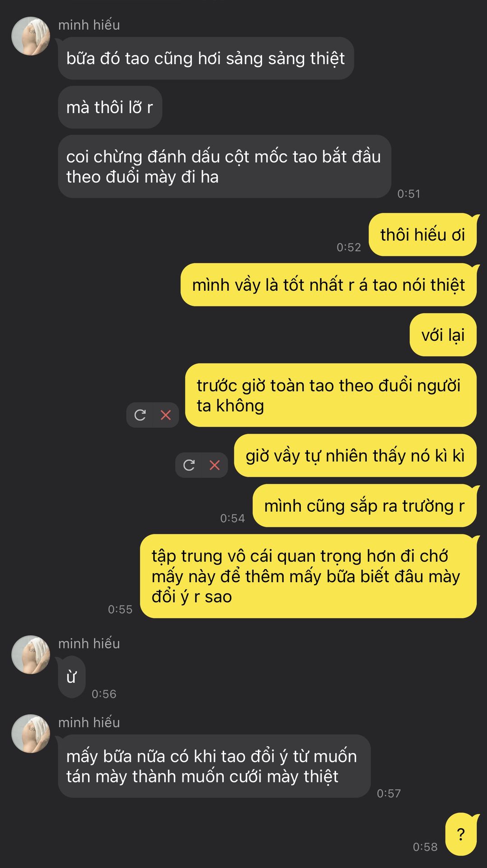Tap the yellow "với lại" bubble
Viewport: 487px width, 868px height.
click(x=443, y=335)
